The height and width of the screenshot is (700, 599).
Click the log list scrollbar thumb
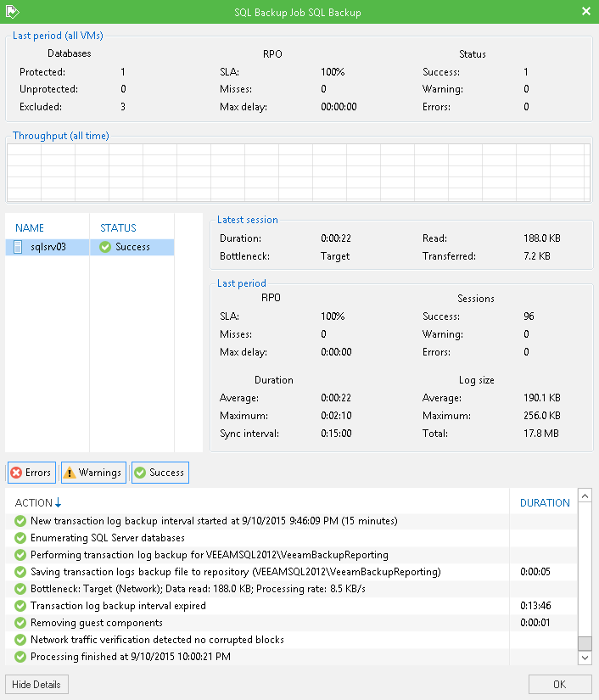click(585, 643)
